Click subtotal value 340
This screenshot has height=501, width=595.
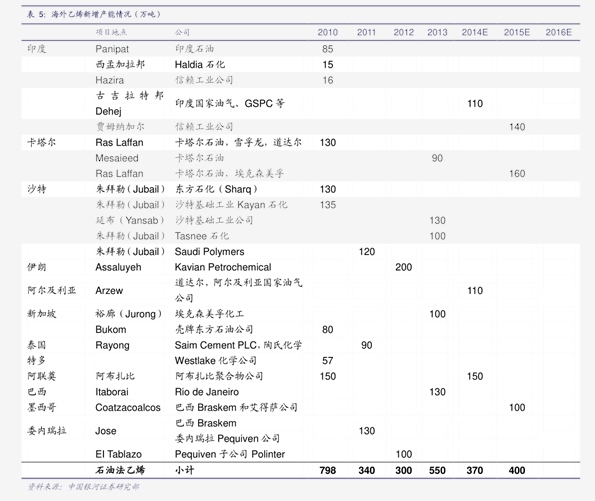367,471
